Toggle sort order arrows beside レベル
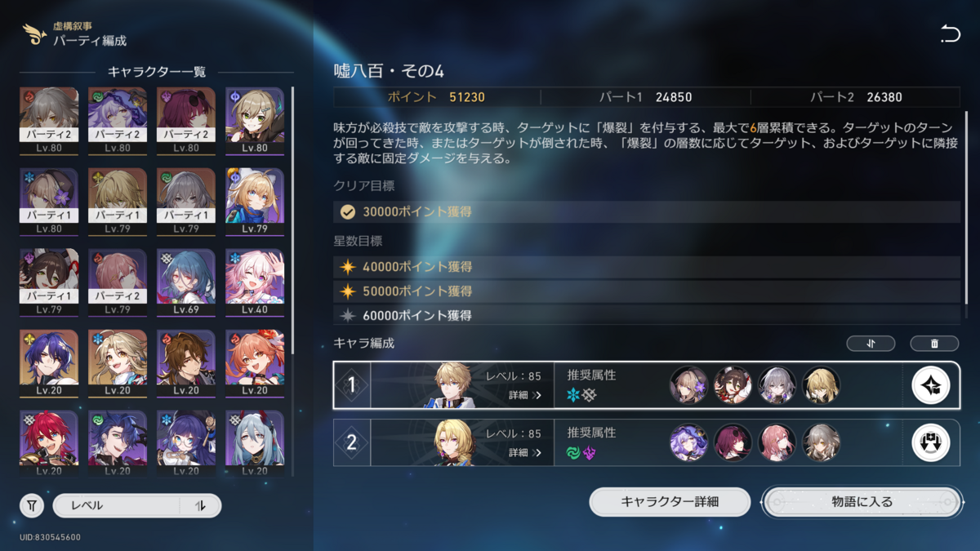Screen dimensions: 980x551 [200, 506]
